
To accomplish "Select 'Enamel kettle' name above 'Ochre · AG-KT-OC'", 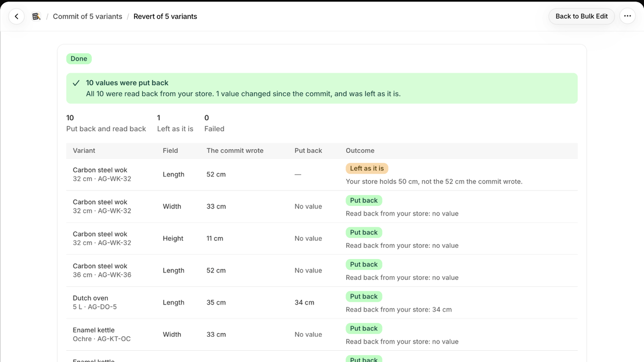I will tap(94, 330).
